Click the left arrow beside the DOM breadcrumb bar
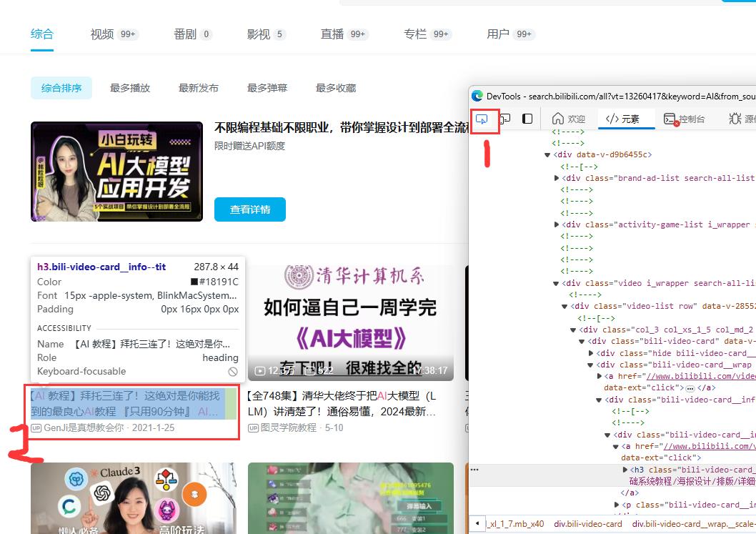 [x=478, y=524]
